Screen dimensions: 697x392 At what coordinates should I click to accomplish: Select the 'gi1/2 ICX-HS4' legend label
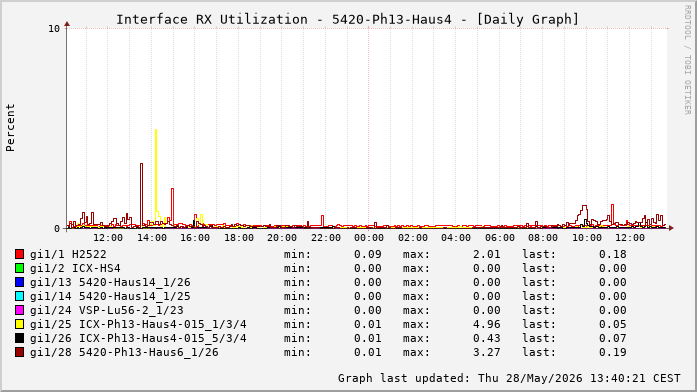tap(75, 268)
